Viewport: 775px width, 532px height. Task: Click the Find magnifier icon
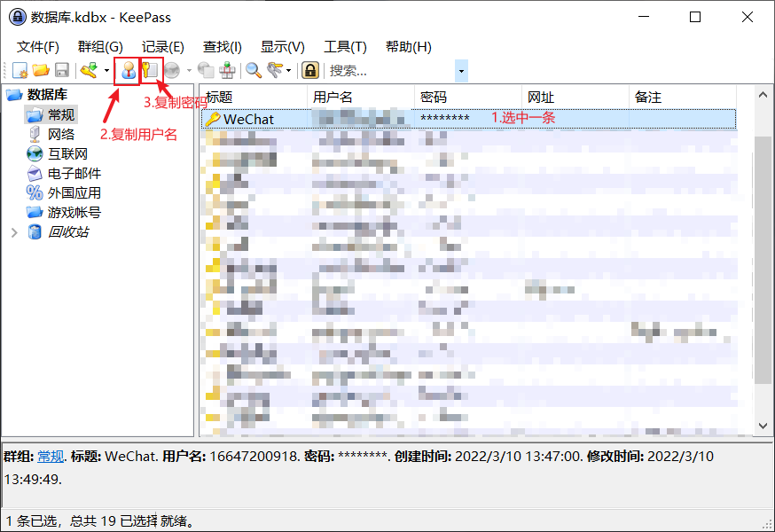click(254, 70)
